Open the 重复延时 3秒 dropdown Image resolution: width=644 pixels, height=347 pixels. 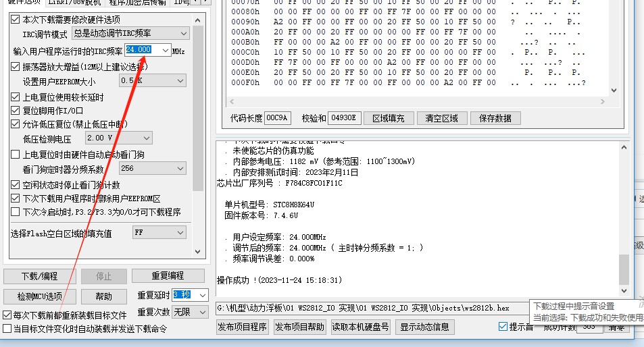click(203, 295)
